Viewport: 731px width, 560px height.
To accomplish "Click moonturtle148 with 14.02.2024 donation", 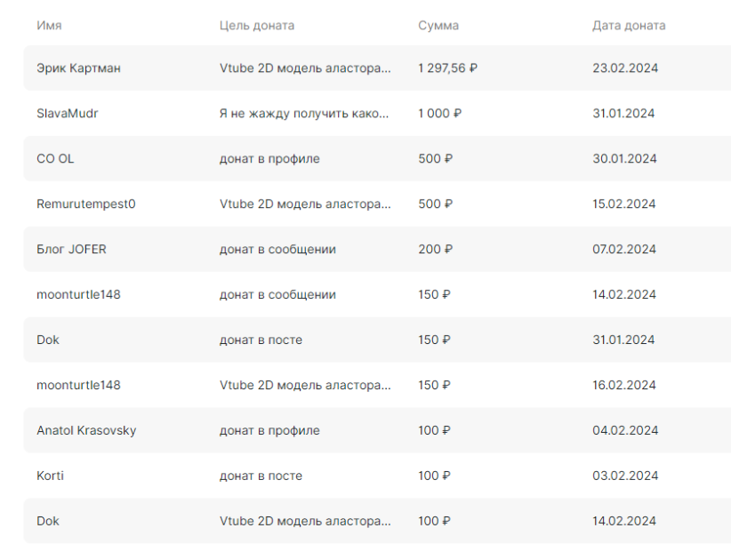I will coord(78,294).
